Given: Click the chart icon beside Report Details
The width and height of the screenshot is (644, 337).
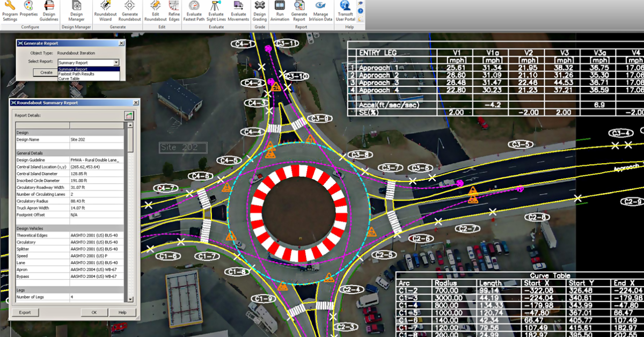Looking at the screenshot, I should click(x=129, y=115).
